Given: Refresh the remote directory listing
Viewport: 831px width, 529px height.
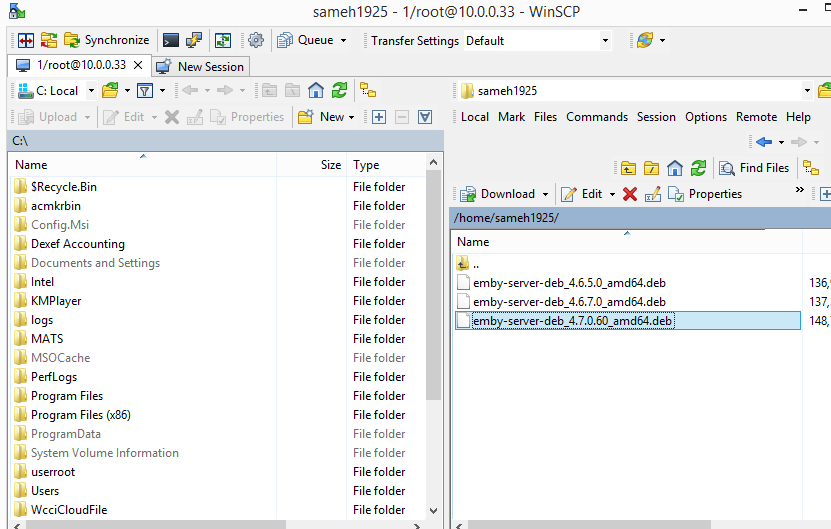Looking at the screenshot, I should pyautogui.click(x=698, y=168).
